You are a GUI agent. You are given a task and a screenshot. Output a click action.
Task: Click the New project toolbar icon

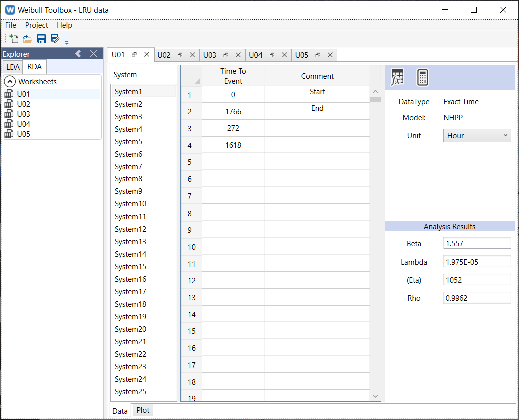click(x=14, y=39)
